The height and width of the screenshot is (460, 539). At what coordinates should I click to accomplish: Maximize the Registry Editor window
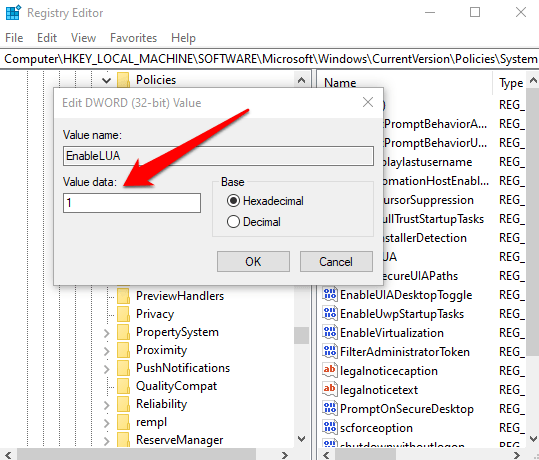[x=475, y=13]
